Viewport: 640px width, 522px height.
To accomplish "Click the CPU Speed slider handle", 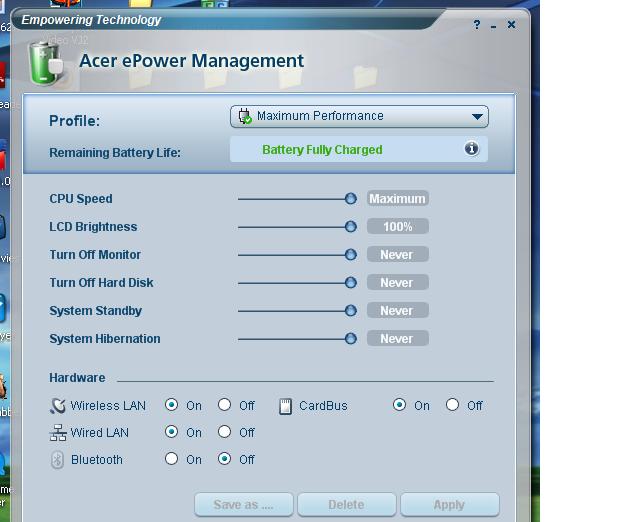I will [x=351, y=199].
